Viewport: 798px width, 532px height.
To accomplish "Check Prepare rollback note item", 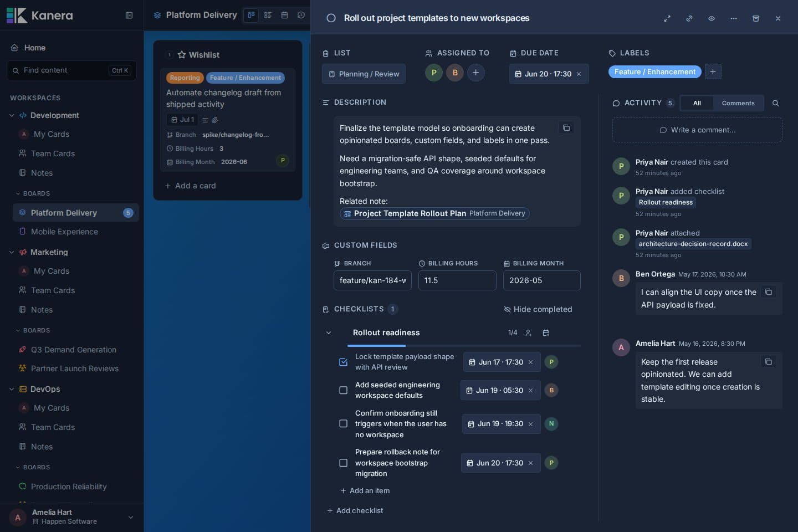I will 344,463.
